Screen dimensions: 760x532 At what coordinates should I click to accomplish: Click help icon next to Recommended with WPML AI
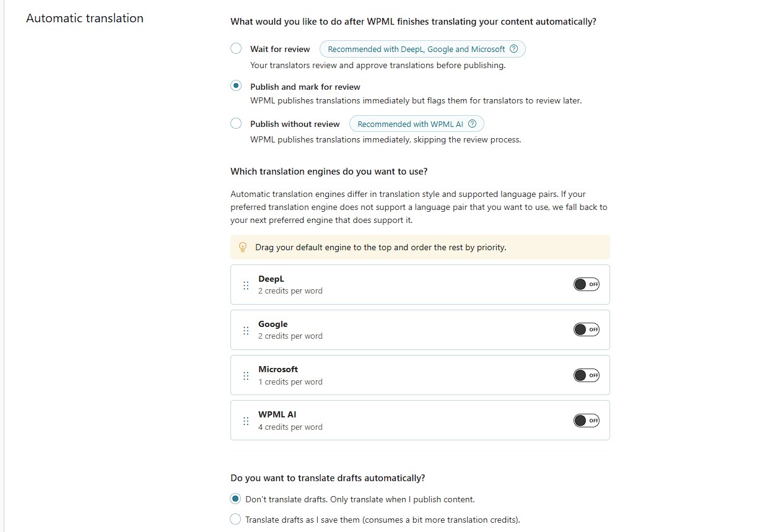473,124
